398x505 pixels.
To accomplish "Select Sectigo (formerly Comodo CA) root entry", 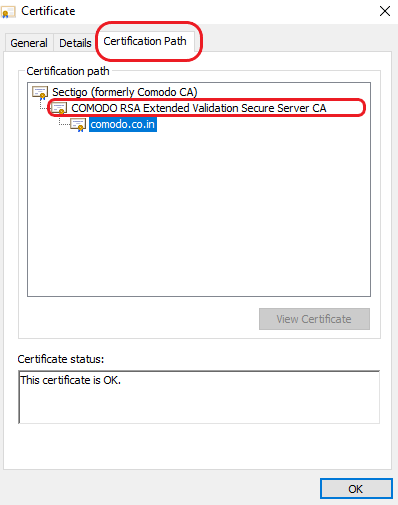I will pyautogui.click(x=125, y=92).
